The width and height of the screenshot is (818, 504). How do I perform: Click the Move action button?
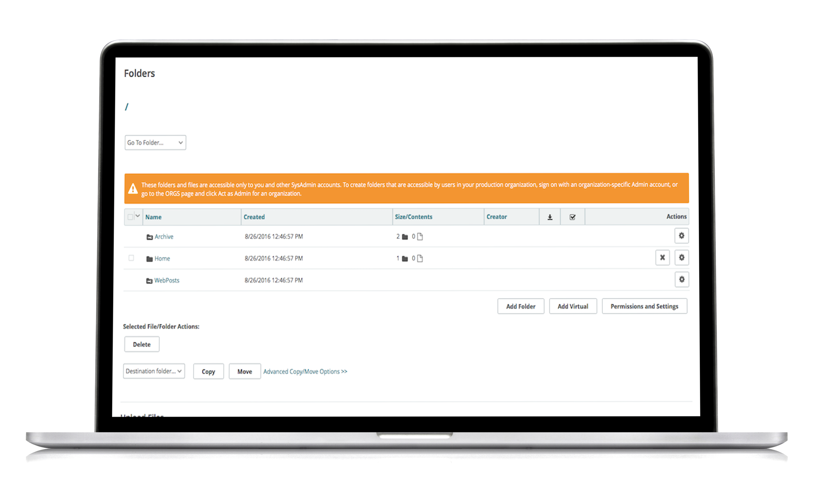[244, 371]
